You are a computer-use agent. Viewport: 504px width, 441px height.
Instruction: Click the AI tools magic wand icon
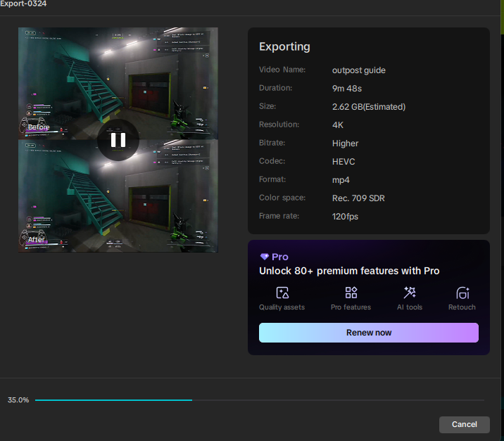pyautogui.click(x=409, y=293)
